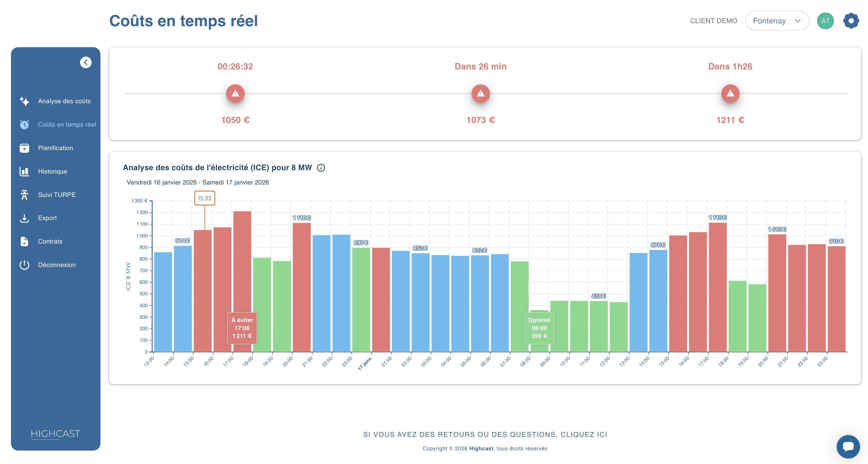Click the ICE info icon by chart title
This screenshot has width=868, height=464.
pyautogui.click(x=321, y=168)
